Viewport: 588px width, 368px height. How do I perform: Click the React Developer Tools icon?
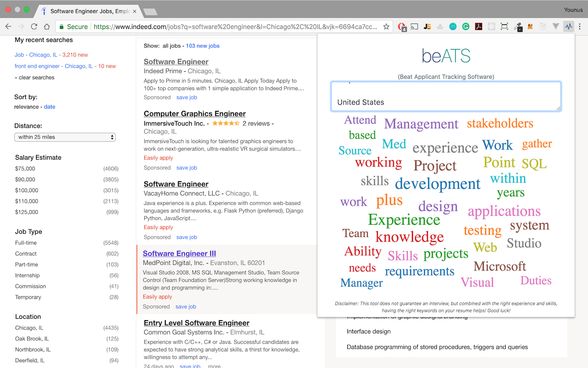[x=492, y=27]
